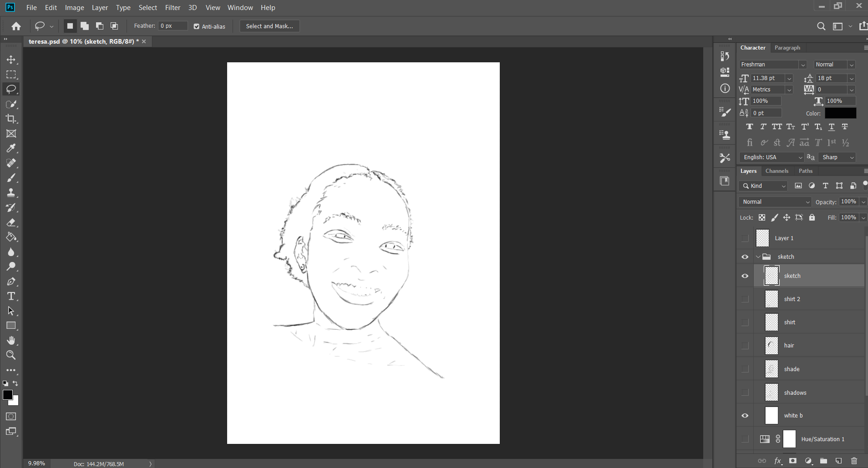Show the shirt 2 layer
The image size is (868, 468).
coord(745,299)
